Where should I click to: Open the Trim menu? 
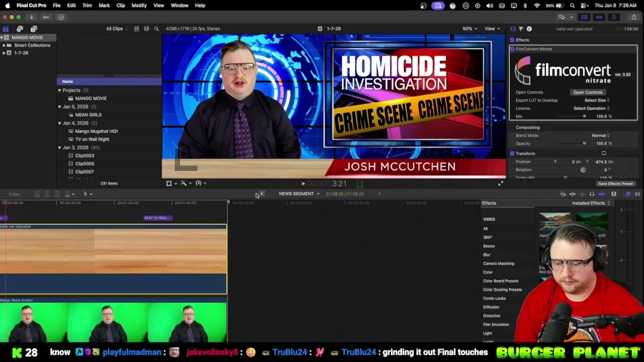pyautogui.click(x=87, y=6)
